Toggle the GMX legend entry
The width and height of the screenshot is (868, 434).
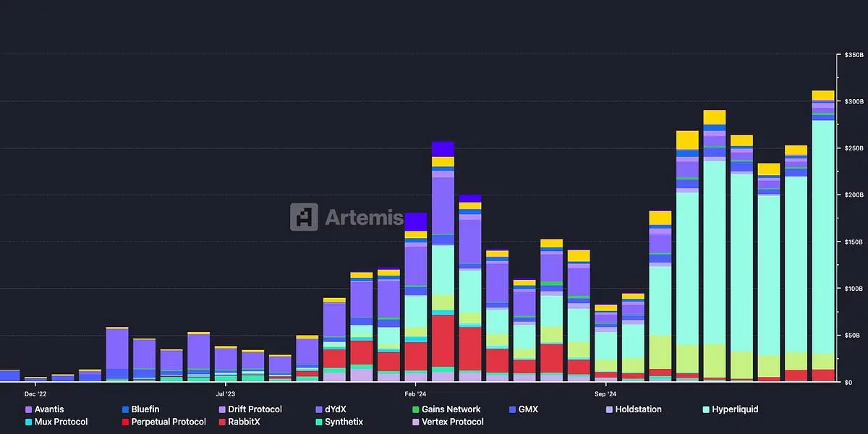click(x=524, y=409)
